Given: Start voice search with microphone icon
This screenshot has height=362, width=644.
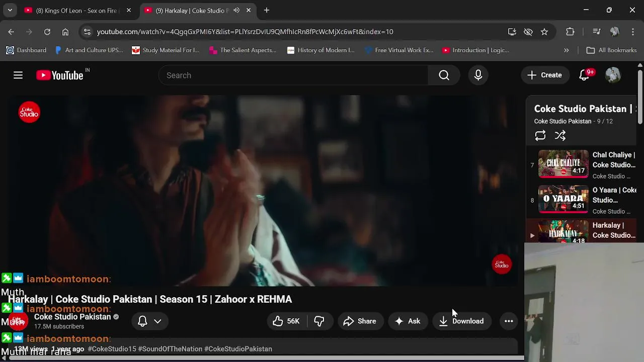Looking at the screenshot, I should (x=478, y=75).
